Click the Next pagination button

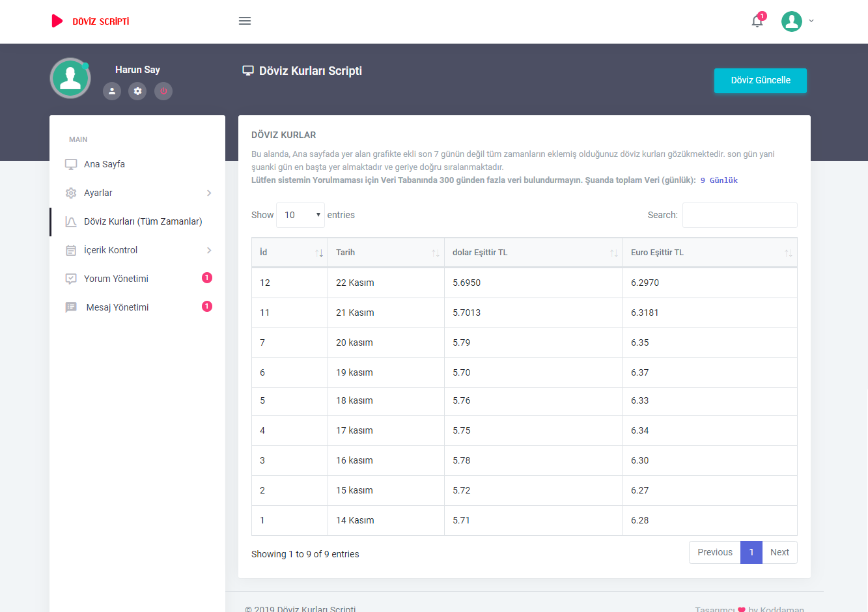coord(779,552)
